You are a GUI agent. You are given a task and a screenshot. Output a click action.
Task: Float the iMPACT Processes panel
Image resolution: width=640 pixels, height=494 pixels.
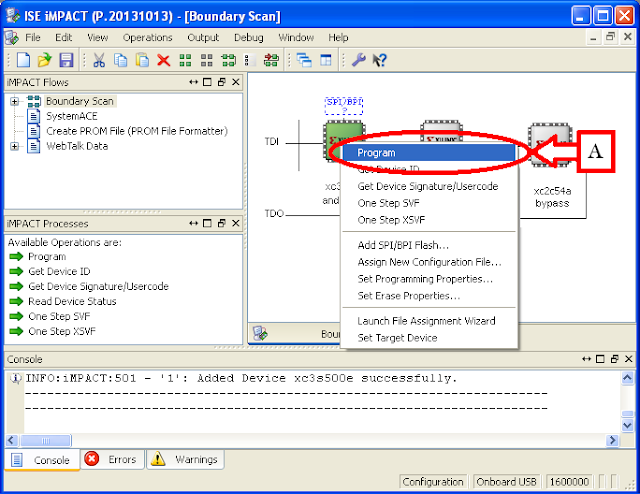222,223
